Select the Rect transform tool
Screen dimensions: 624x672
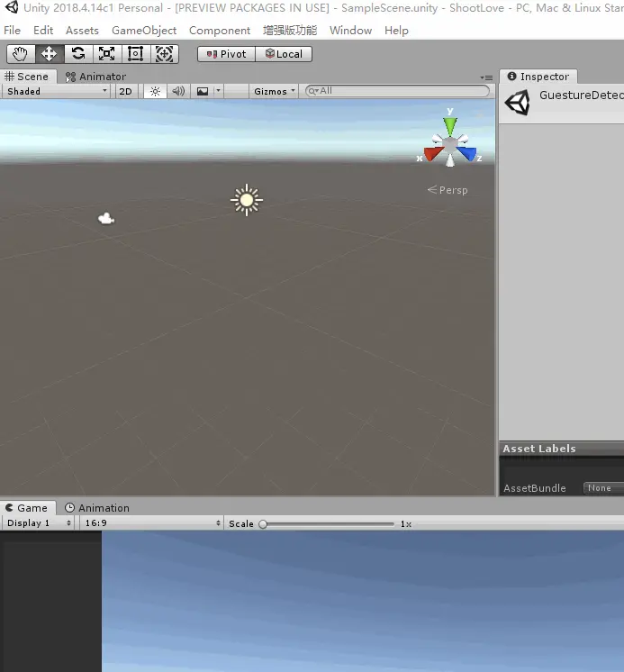[x=136, y=54]
